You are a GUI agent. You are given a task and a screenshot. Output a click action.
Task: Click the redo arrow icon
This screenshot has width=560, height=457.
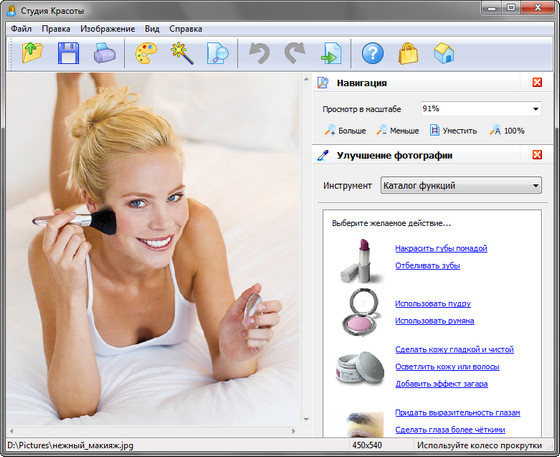(x=295, y=53)
